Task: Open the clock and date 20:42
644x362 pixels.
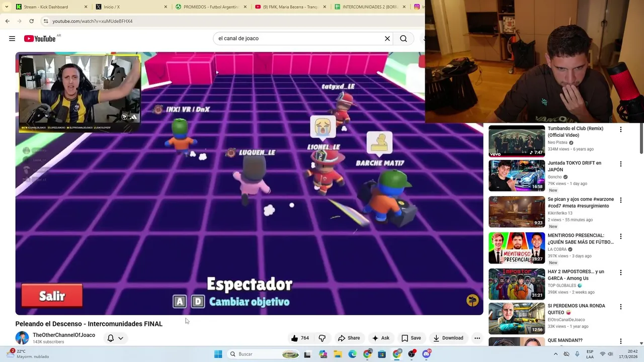Action: click(x=629, y=354)
